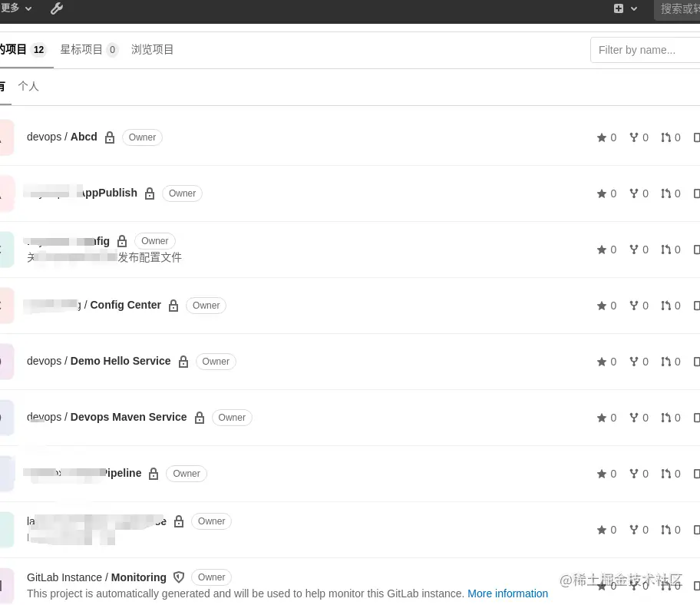Screen dimensions: 700x605
Task: Open the admin wrench icon
Action: coord(56,8)
